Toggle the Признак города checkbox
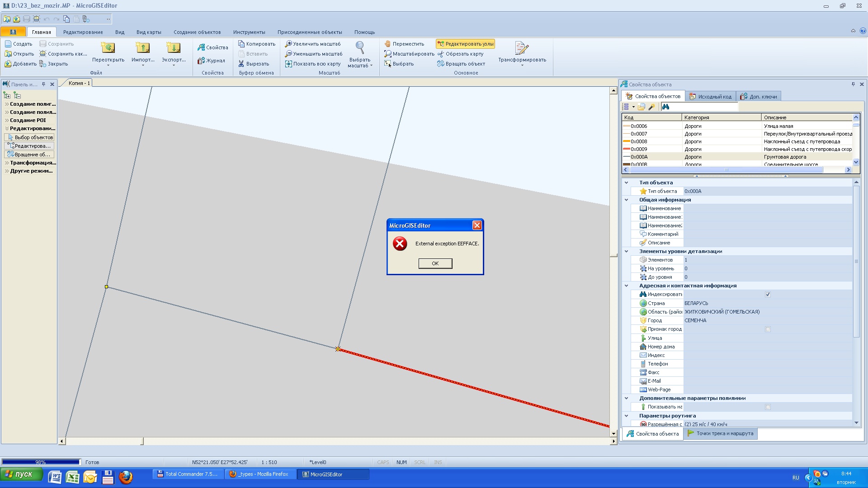Screen dimensions: 868x488 768,329
